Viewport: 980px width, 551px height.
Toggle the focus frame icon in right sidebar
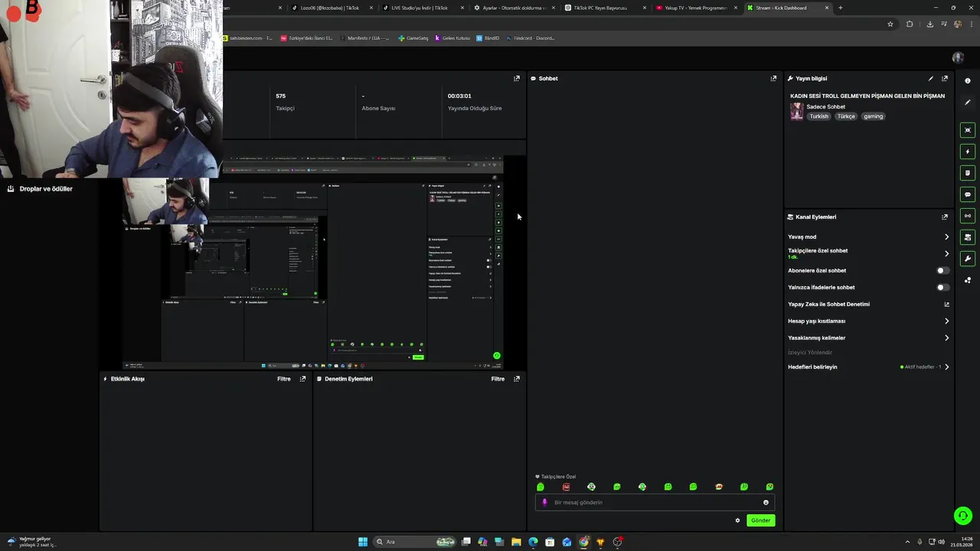click(968, 130)
